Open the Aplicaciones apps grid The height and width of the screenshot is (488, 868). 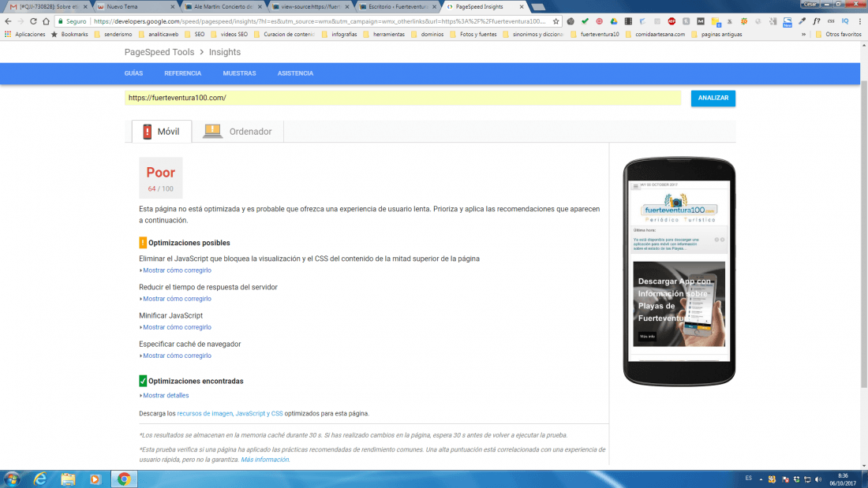[25, 35]
